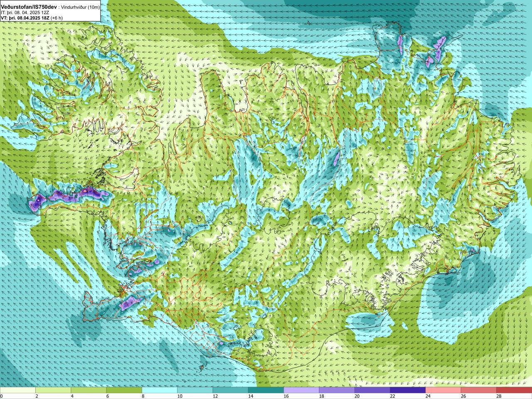Click the 0–2 pale yellow legend swatch
The height and width of the screenshot is (399, 532).
click(x=18, y=390)
